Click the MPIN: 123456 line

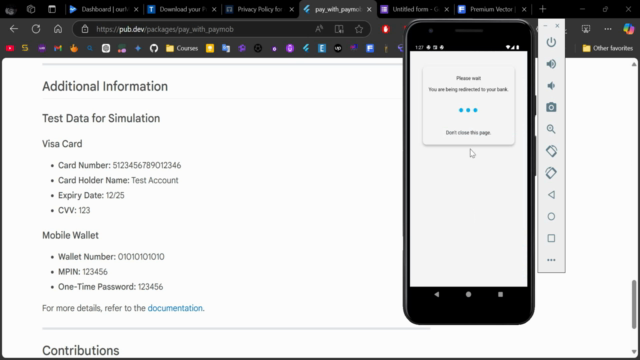(83, 272)
